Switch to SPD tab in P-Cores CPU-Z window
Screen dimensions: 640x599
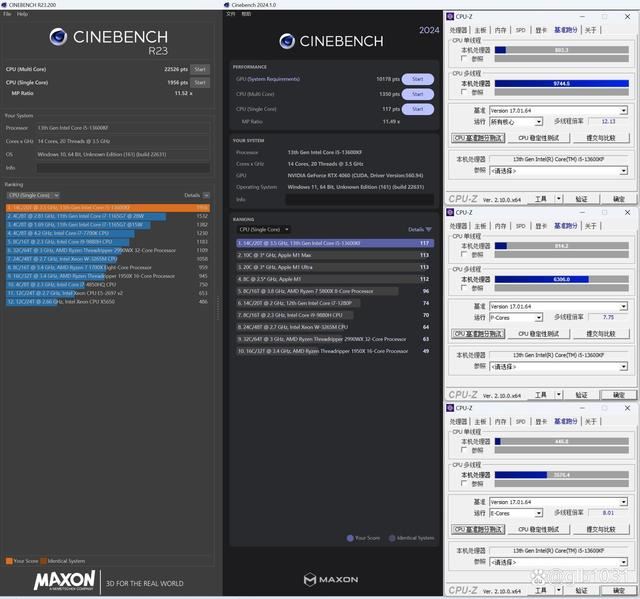[520, 226]
